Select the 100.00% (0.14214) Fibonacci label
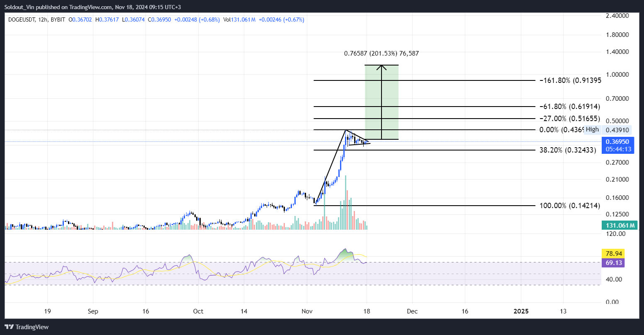This screenshot has width=644, height=335. tap(570, 206)
